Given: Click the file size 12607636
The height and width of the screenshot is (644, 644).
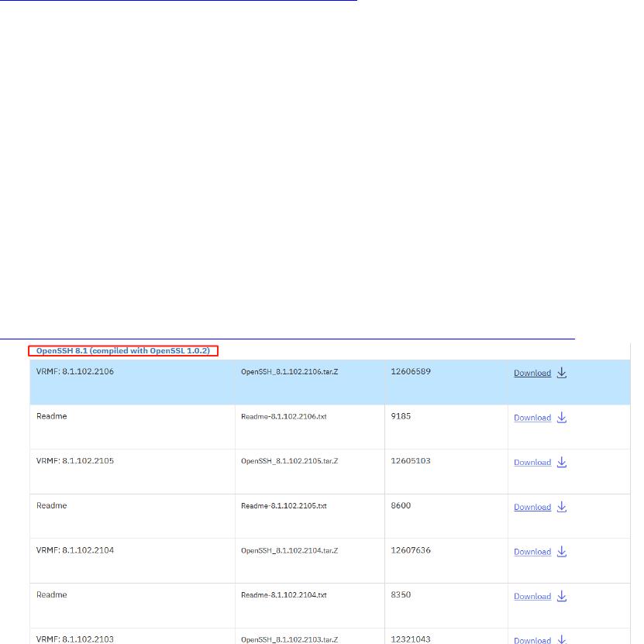Looking at the screenshot, I should (x=411, y=550).
